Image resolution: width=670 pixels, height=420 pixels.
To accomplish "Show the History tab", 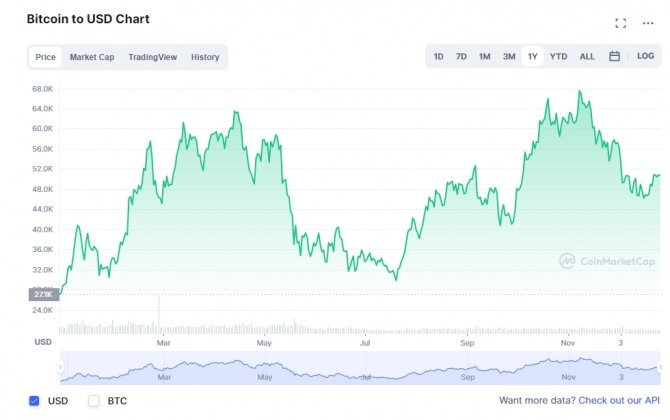I will [x=205, y=57].
